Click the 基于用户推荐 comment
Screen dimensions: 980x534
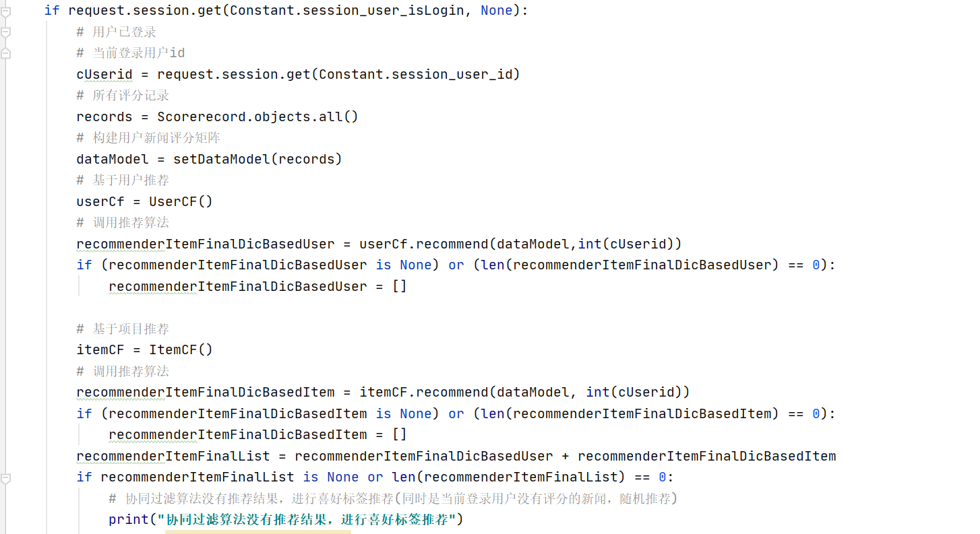pyautogui.click(x=123, y=180)
